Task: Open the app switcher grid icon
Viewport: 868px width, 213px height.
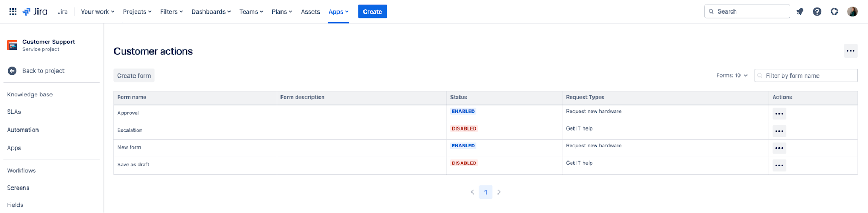Action: (x=13, y=11)
